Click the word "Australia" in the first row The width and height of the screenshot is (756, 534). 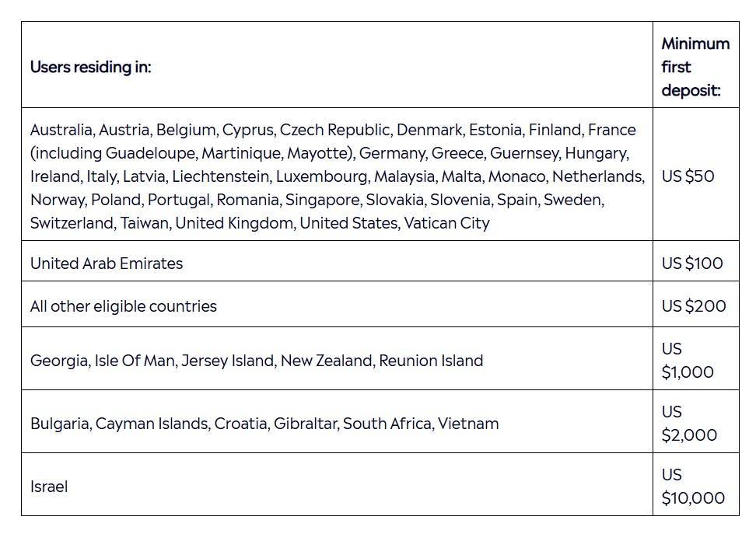pos(62,130)
